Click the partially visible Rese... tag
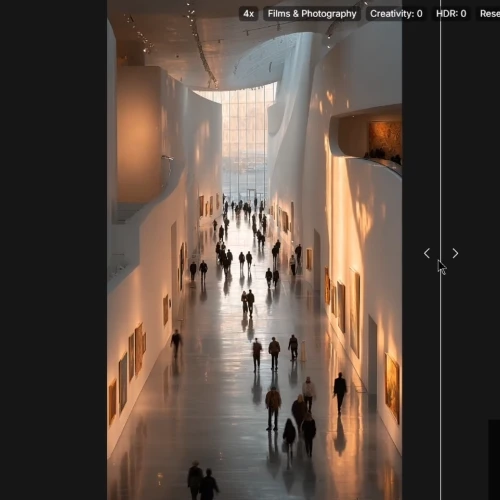The height and width of the screenshot is (500, 500). [x=489, y=14]
